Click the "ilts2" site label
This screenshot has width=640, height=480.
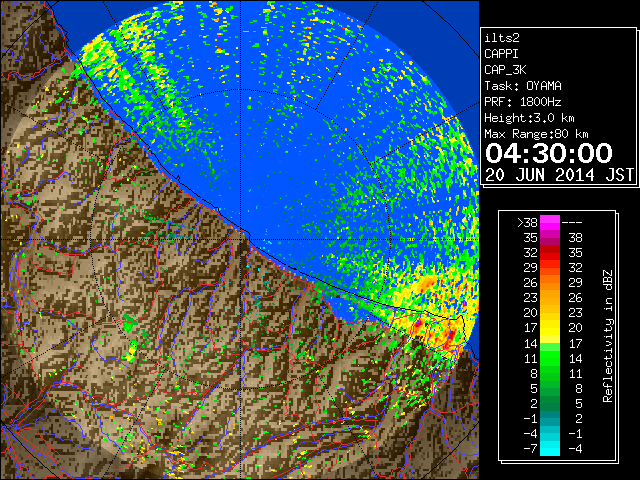click(502, 38)
